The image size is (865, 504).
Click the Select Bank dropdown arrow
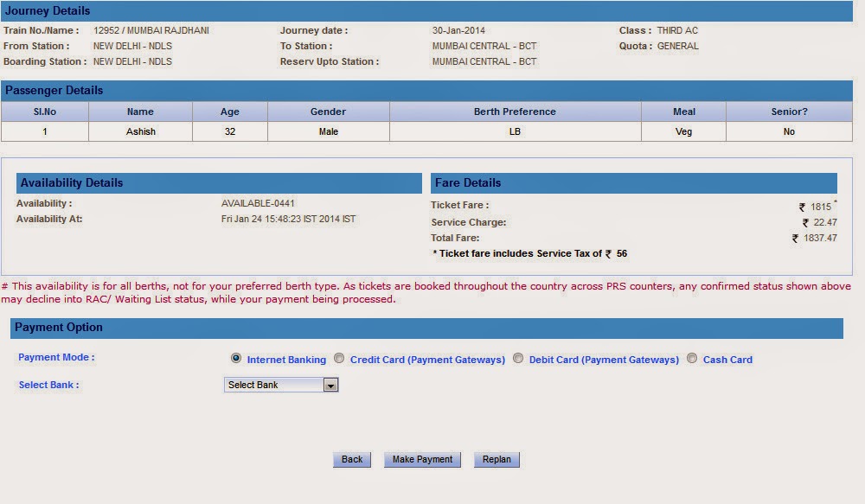click(330, 384)
